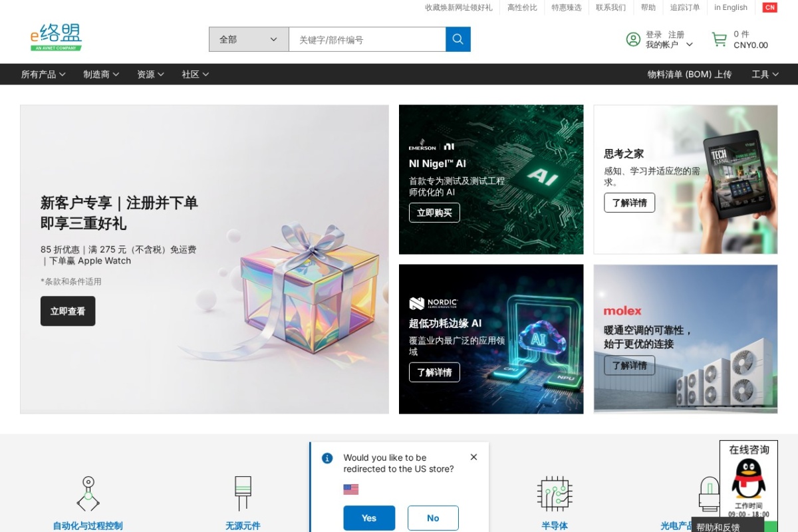This screenshot has height=532, width=798.
Task: Click the 登录 link
Action: point(654,35)
